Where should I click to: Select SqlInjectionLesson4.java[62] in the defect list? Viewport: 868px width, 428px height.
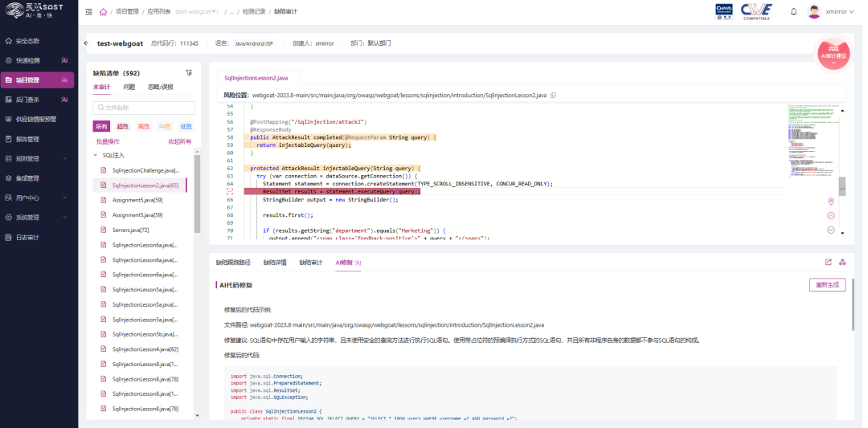click(x=145, y=349)
